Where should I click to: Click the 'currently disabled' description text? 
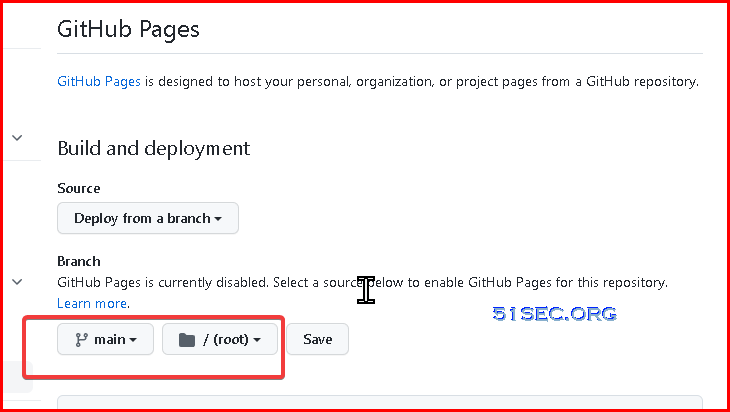click(x=362, y=283)
